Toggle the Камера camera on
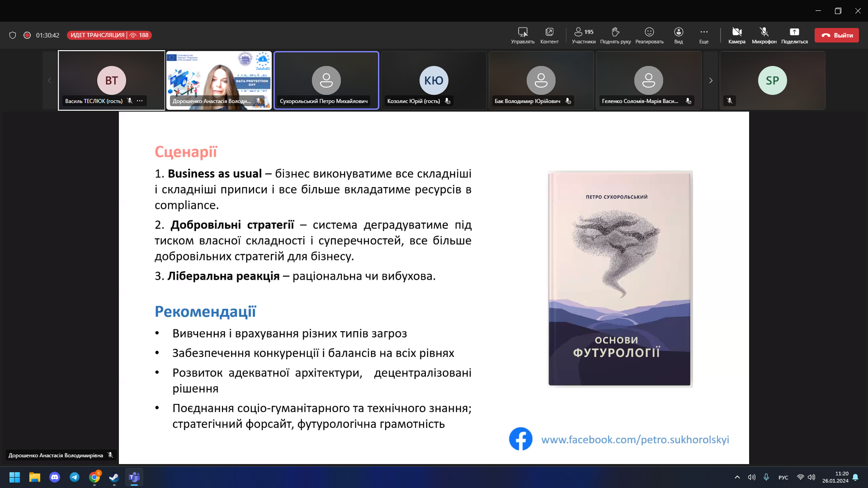The image size is (868, 488). pyautogui.click(x=736, y=32)
